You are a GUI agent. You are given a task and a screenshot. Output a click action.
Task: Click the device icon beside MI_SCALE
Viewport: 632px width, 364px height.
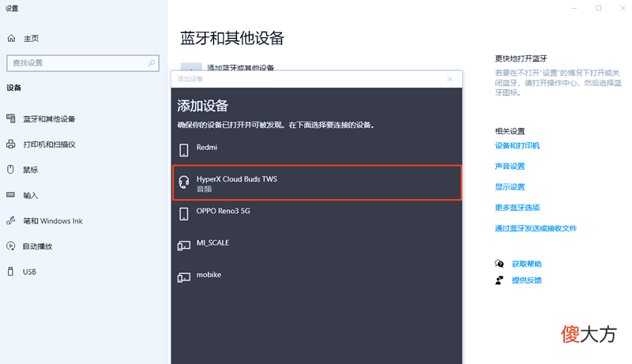pos(184,246)
